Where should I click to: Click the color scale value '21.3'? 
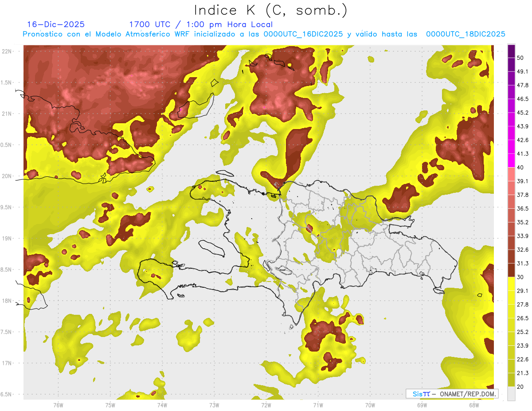pyautogui.click(x=523, y=373)
